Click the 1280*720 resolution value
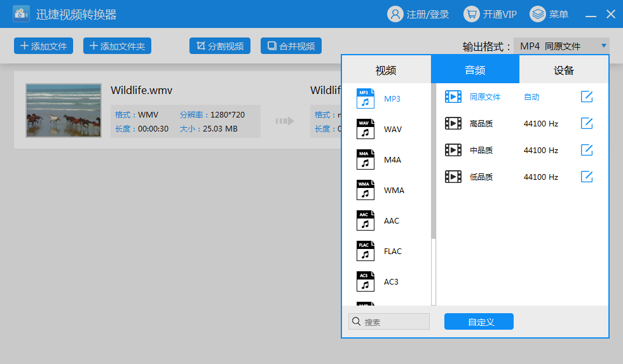This screenshot has width=623, height=364. point(228,115)
